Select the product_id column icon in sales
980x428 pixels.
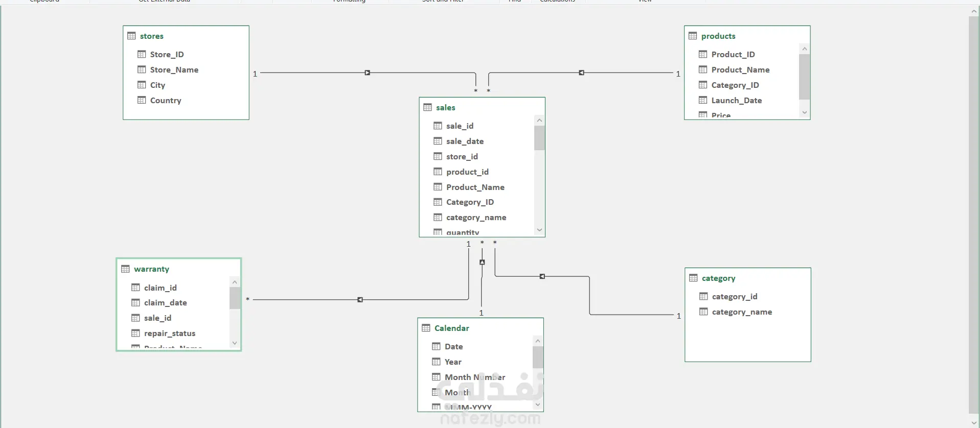[438, 172]
